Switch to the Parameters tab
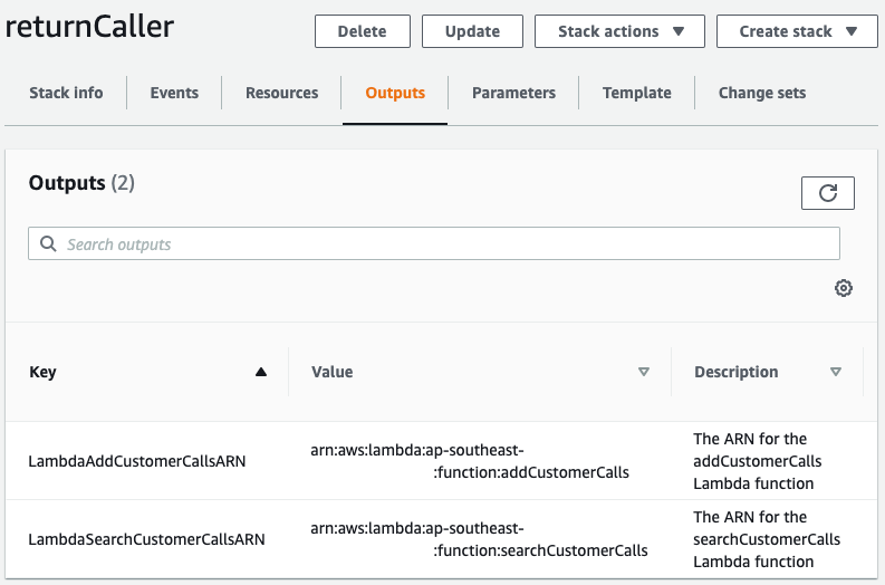Screen dimensions: 885x585 click(x=513, y=92)
